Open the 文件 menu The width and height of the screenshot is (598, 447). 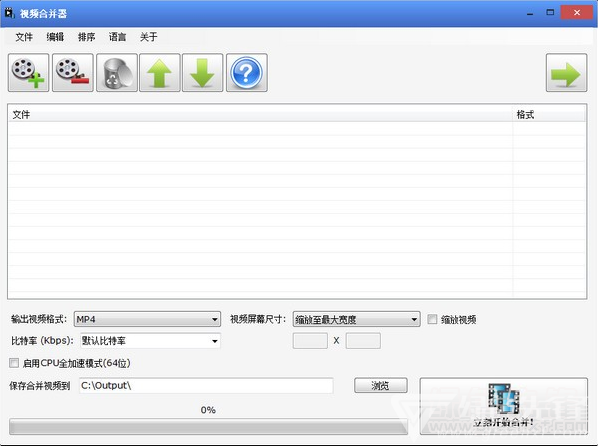pyautogui.click(x=24, y=37)
